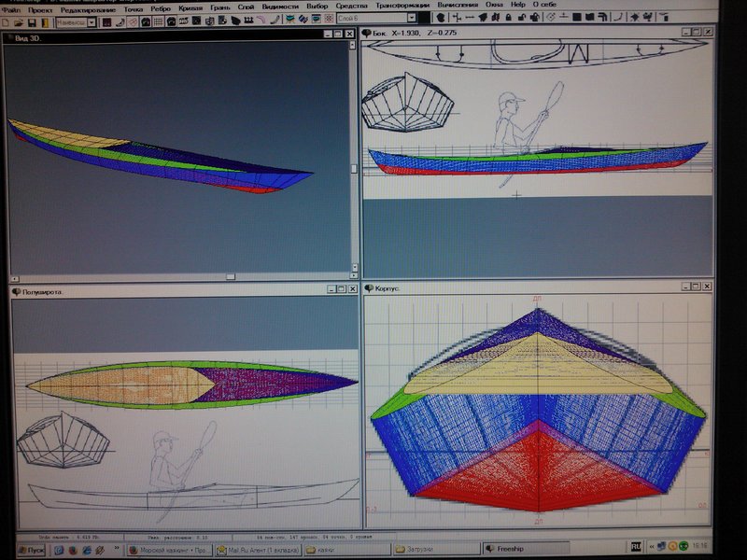
Task: Click the Вид 3D window title
Action: [28, 38]
